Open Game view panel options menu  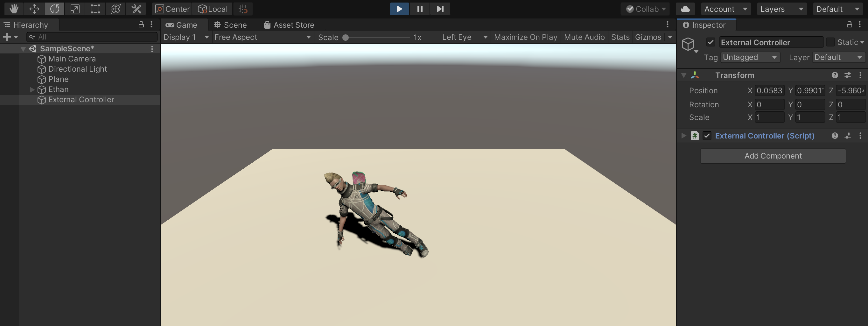667,24
